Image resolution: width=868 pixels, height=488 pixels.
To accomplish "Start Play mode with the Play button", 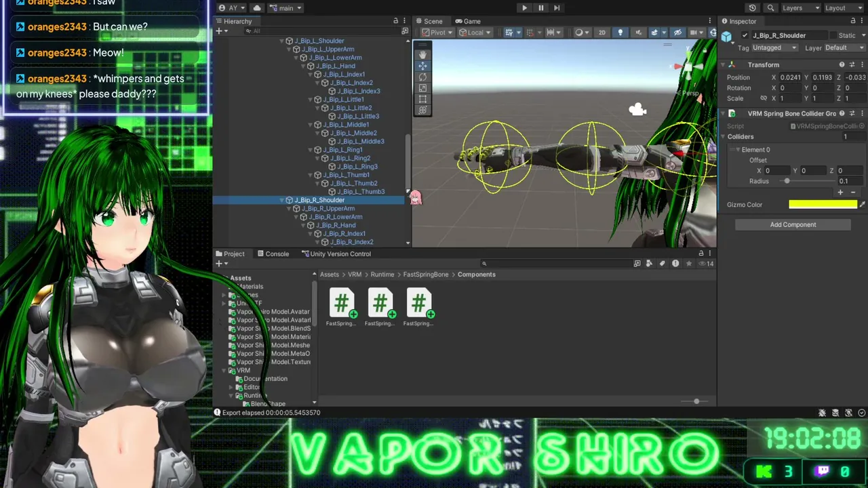I will 524,8.
